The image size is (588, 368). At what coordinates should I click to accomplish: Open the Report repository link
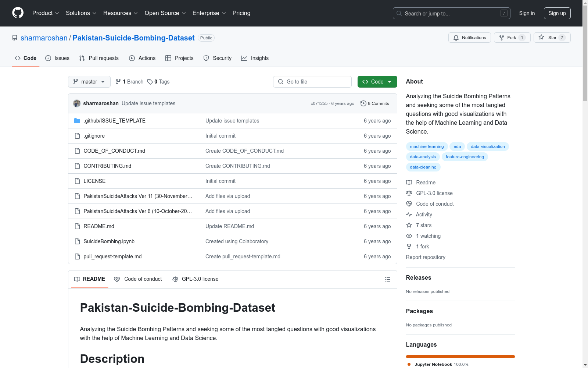(x=426, y=257)
